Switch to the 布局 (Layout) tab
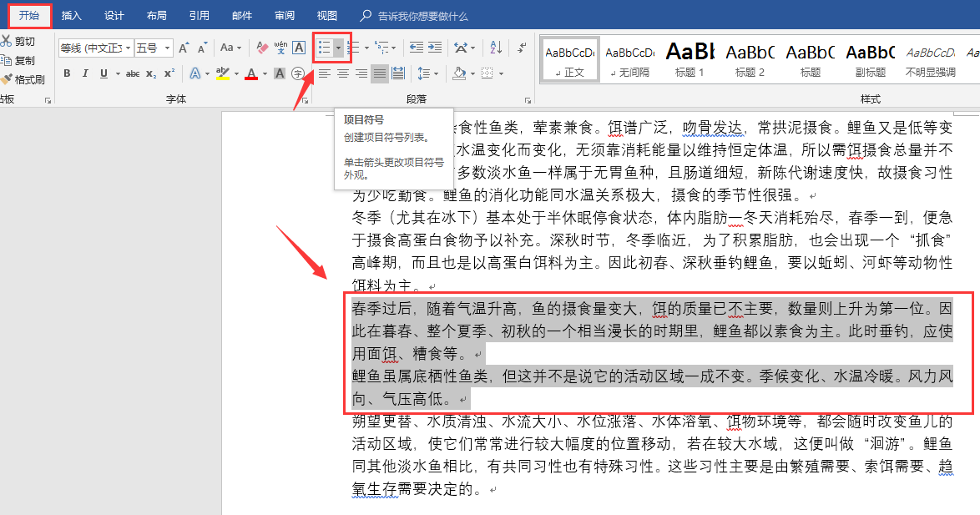This screenshot has width=980, height=515. (156, 15)
